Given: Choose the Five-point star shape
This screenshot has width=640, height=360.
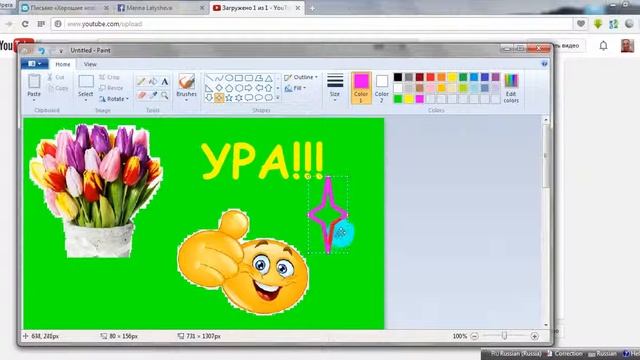Looking at the screenshot, I should [229, 98].
